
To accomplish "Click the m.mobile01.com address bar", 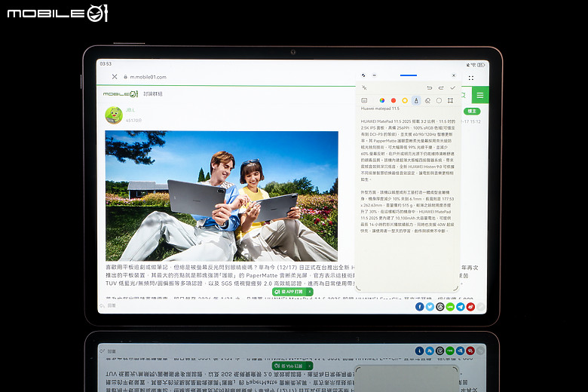I will pos(148,77).
